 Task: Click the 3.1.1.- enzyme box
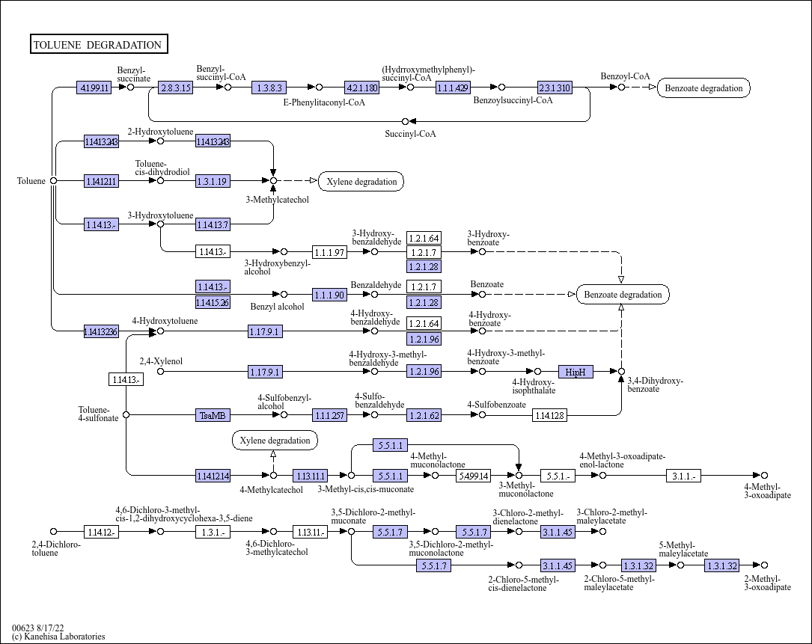click(683, 476)
